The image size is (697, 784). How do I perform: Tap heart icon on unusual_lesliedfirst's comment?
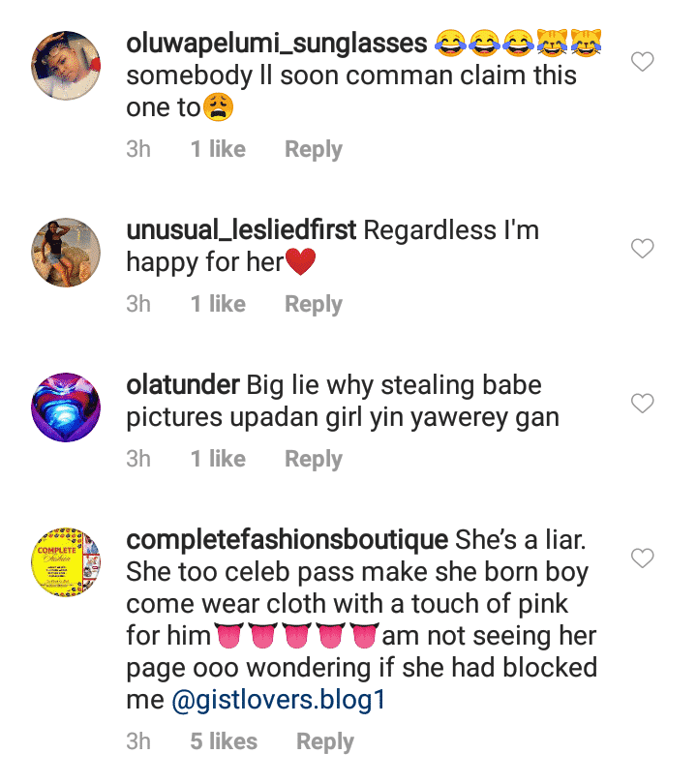point(642,249)
